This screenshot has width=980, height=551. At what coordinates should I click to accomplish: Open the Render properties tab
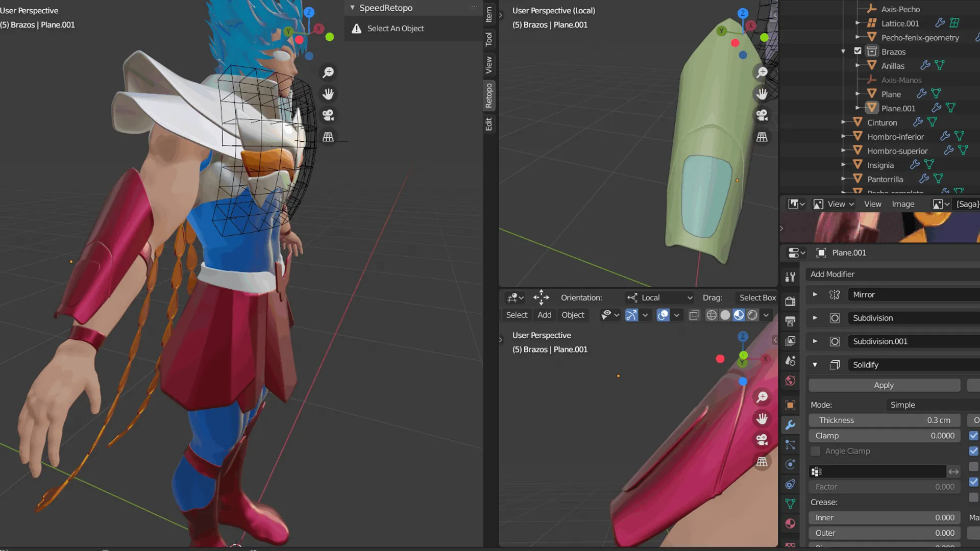click(x=790, y=301)
